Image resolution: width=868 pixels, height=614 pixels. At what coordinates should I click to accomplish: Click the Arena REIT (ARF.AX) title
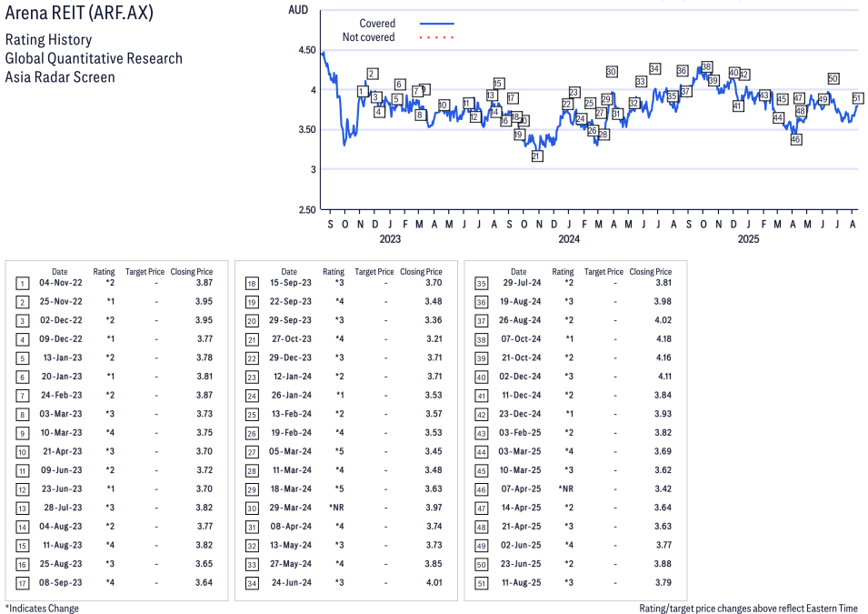[79, 12]
